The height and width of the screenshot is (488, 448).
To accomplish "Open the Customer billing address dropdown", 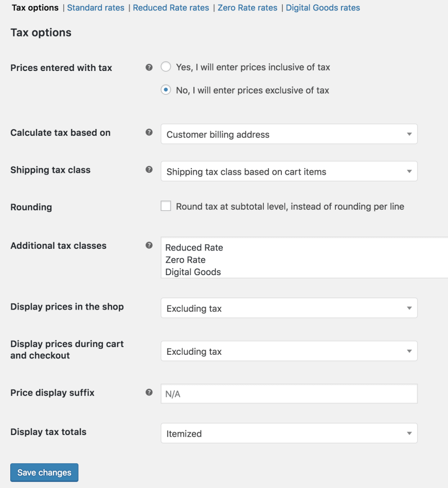I will 289,134.
